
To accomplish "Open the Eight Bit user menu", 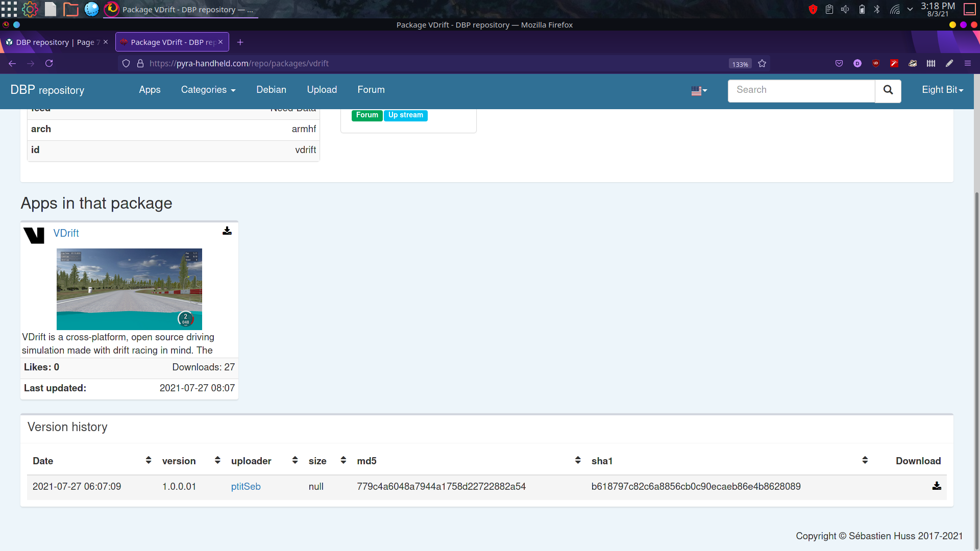I will pyautogui.click(x=942, y=90).
